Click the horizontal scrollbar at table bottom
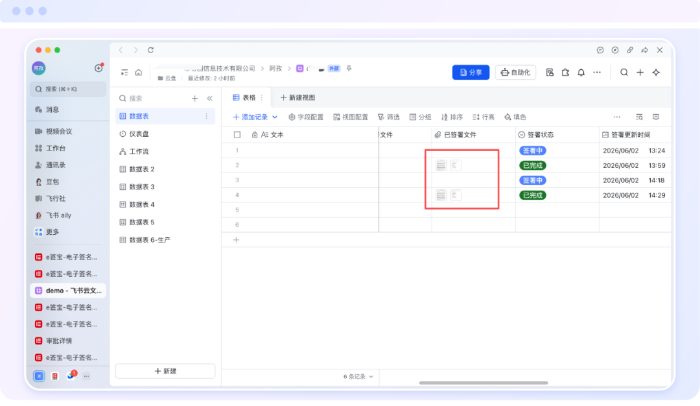The height and width of the screenshot is (406, 700). [483, 383]
